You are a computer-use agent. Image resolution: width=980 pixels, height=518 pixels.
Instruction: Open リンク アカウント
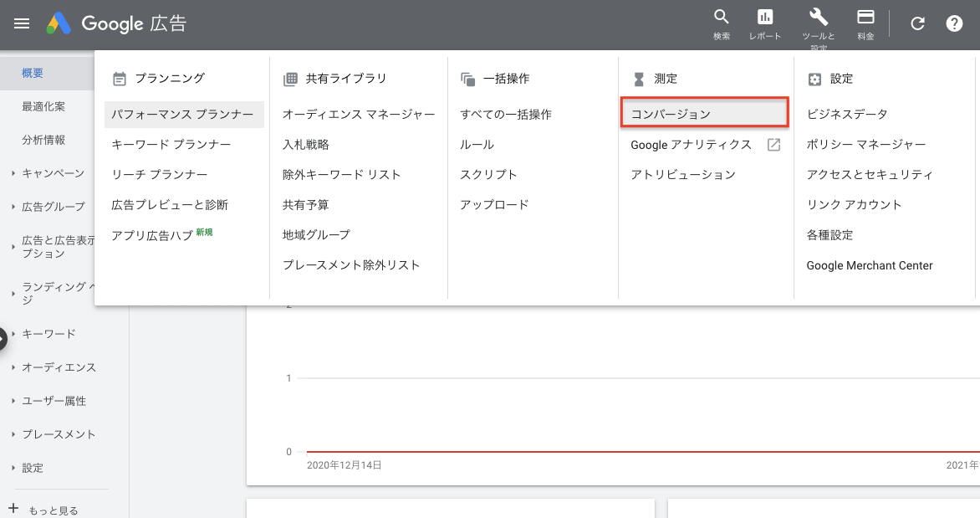(855, 204)
